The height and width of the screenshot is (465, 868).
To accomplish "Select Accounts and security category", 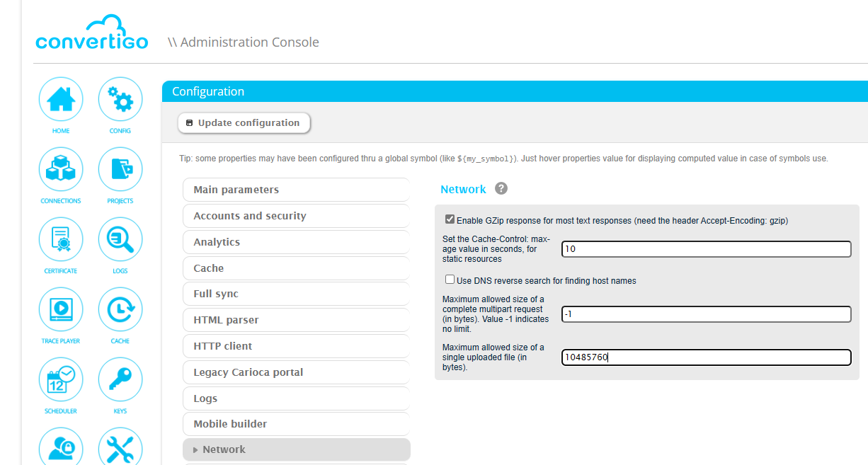I will 296,216.
